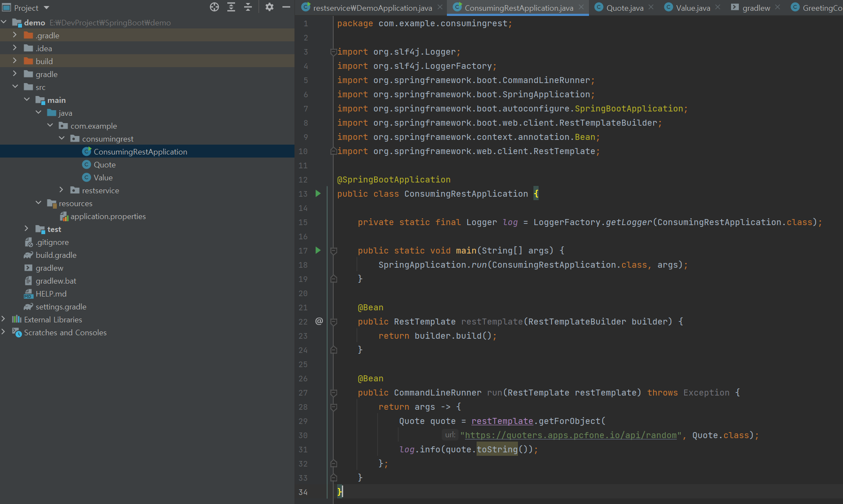Click the bean gutter icon on line 22
The image size is (843, 504).
(319, 321)
